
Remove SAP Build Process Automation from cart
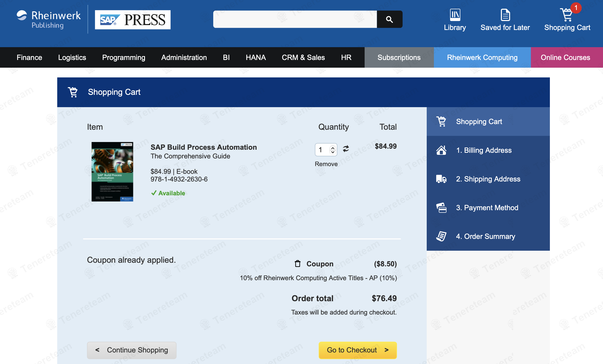point(326,164)
